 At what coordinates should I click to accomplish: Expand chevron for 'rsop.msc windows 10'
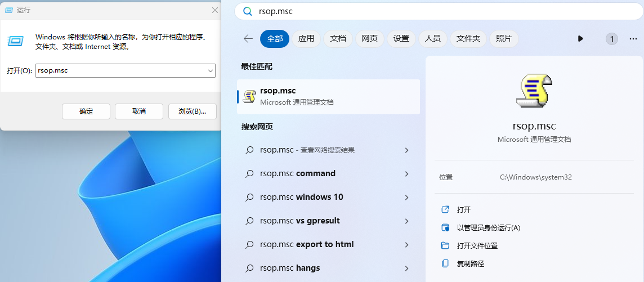click(x=406, y=198)
